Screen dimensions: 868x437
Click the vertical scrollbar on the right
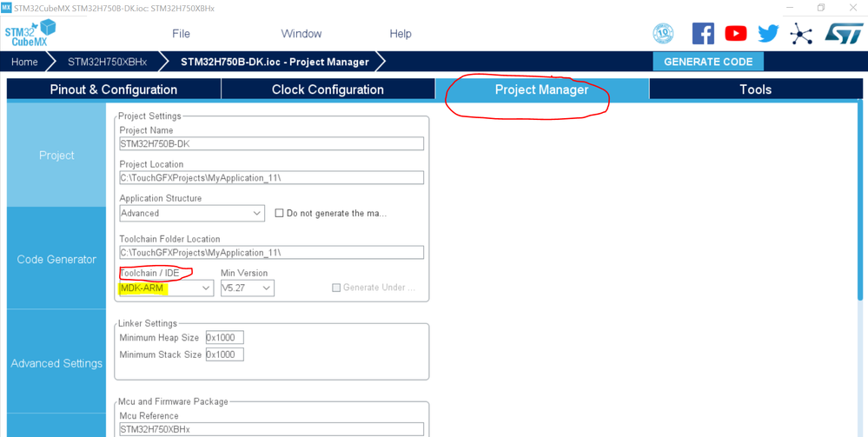859,200
